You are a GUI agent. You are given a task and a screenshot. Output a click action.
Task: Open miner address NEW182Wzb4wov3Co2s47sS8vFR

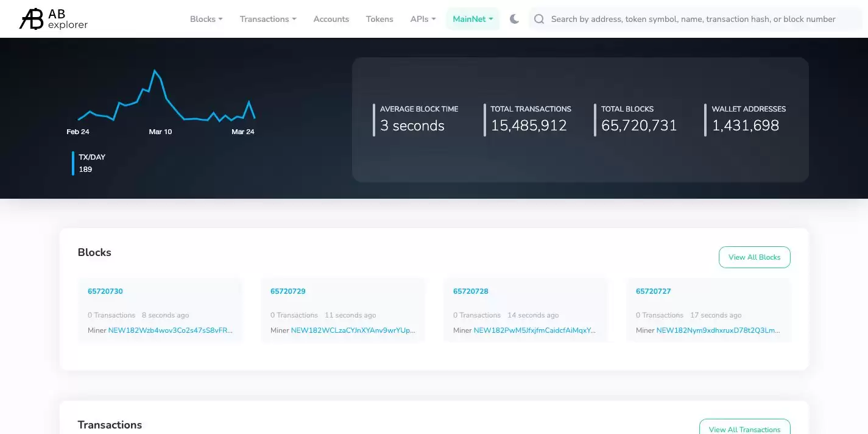(170, 330)
